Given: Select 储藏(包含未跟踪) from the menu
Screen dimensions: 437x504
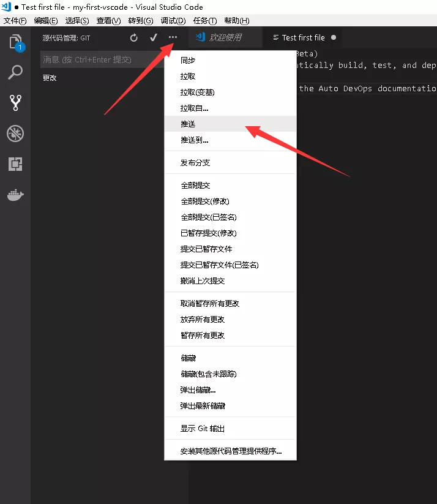Looking at the screenshot, I should (230, 374).
